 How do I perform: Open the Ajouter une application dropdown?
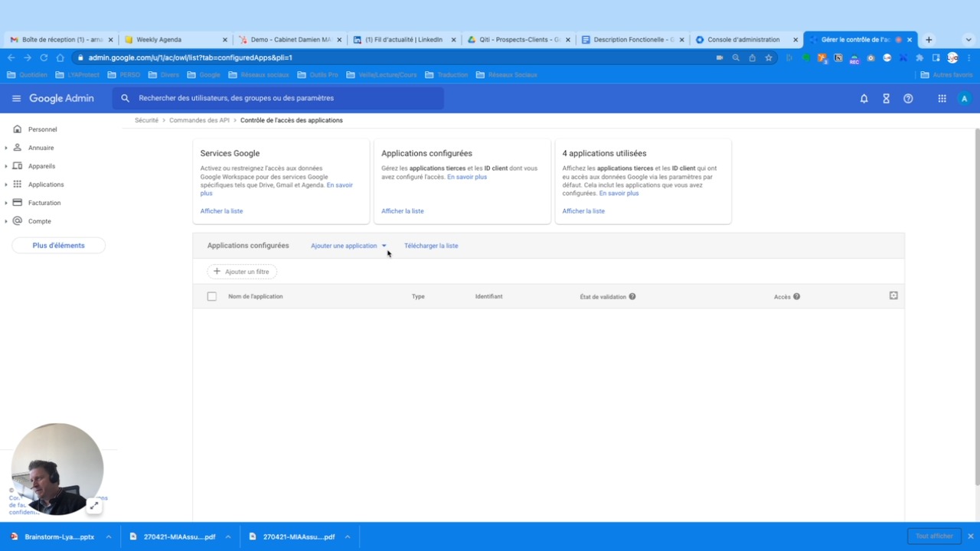click(x=348, y=246)
